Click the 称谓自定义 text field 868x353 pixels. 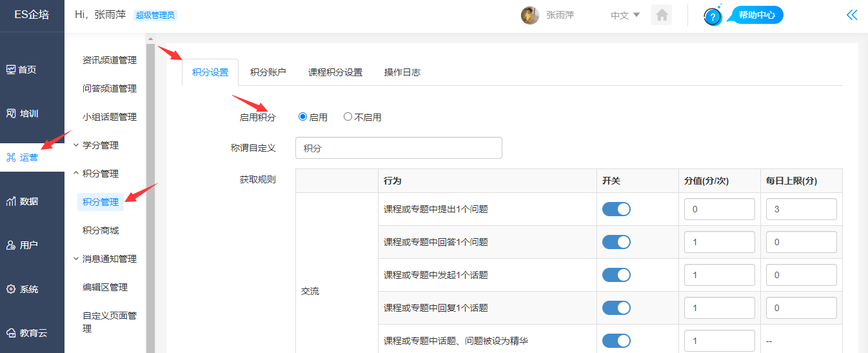click(399, 148)
